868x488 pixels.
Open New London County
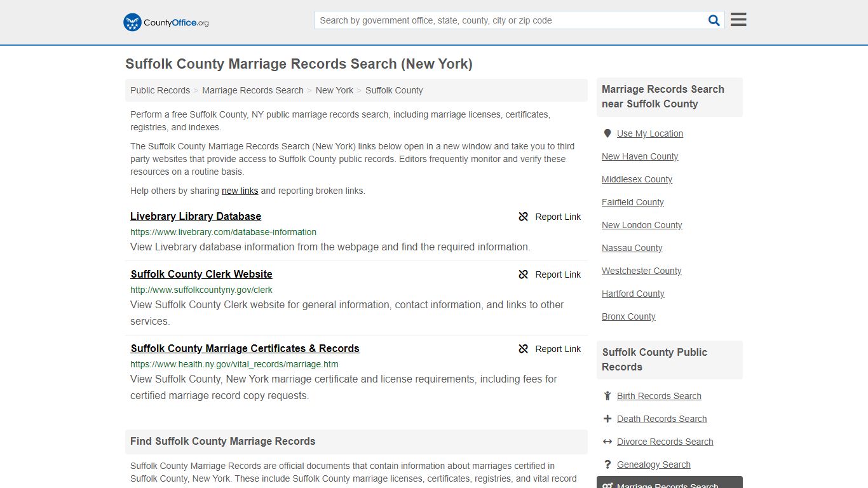[642, 225]
